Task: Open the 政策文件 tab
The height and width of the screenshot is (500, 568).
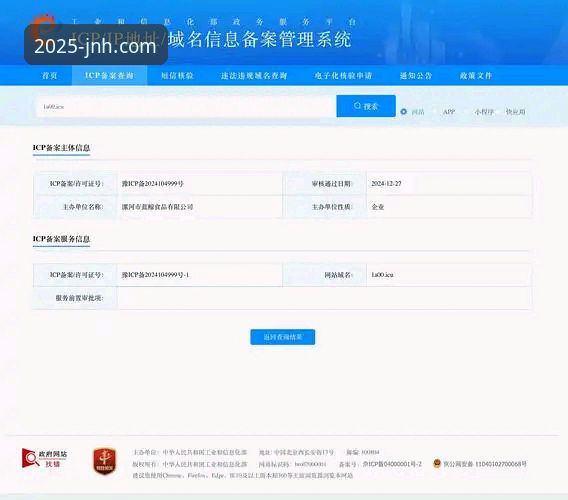Action: click(x=476, y=76)
